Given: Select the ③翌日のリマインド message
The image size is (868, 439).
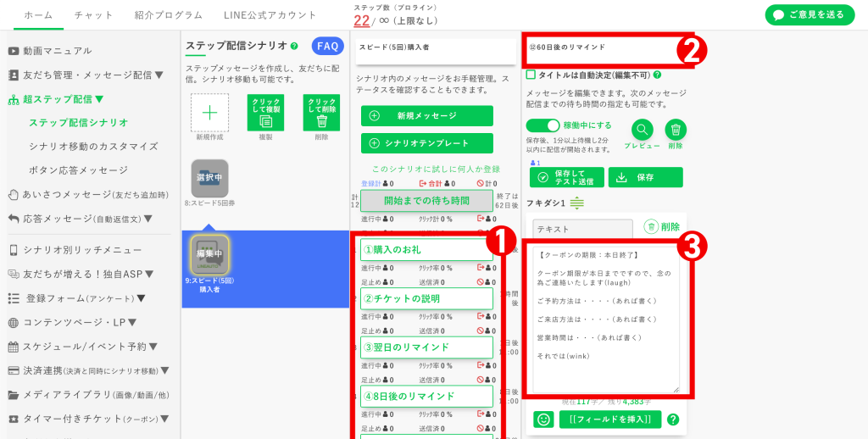Looking at the screenshot, I should pos(427,347).
